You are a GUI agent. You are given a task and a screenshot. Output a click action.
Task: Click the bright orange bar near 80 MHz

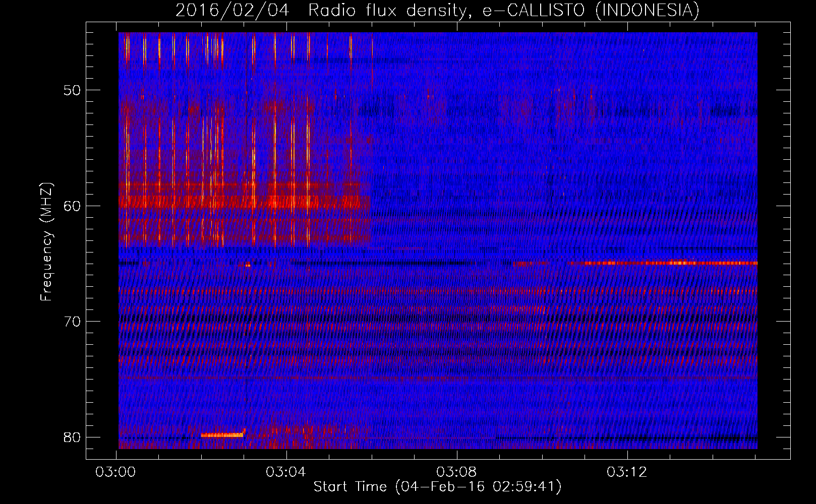click(222, 435)
